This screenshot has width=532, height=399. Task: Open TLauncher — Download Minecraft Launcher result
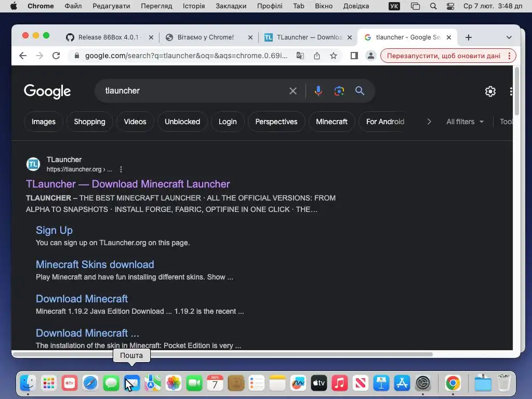[128, 184]
